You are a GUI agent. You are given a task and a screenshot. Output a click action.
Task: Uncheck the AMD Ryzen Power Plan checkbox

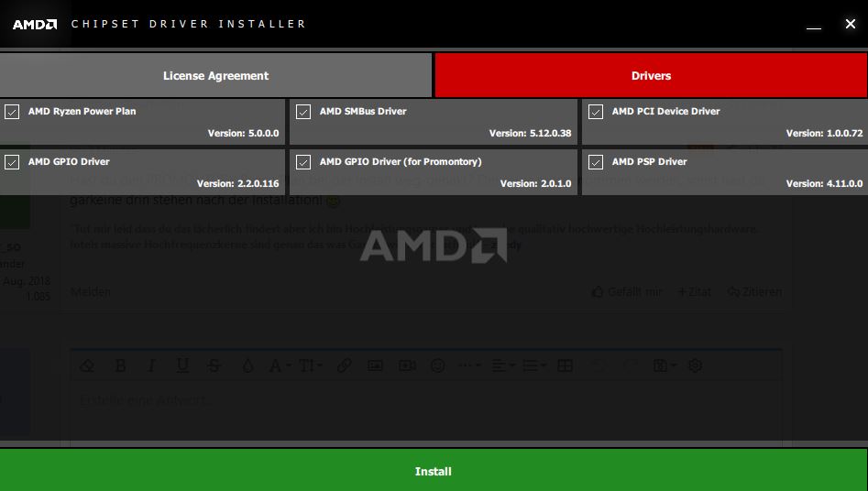(12, 112)
